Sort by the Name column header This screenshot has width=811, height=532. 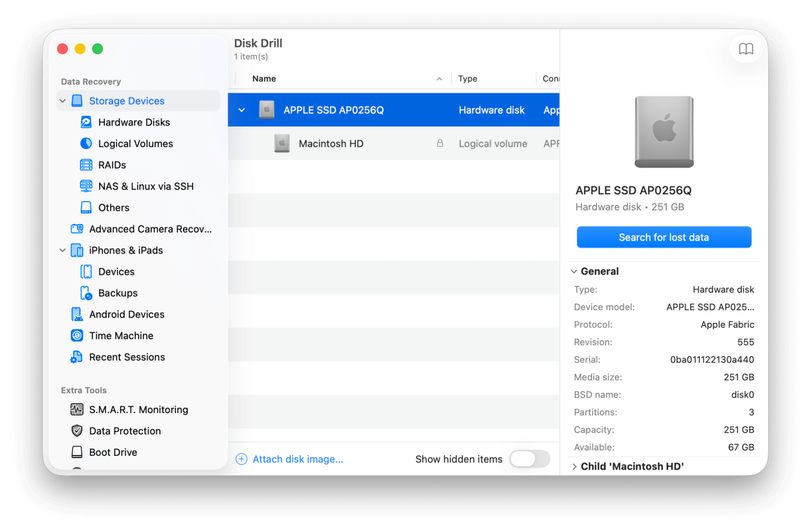point(264,79)
